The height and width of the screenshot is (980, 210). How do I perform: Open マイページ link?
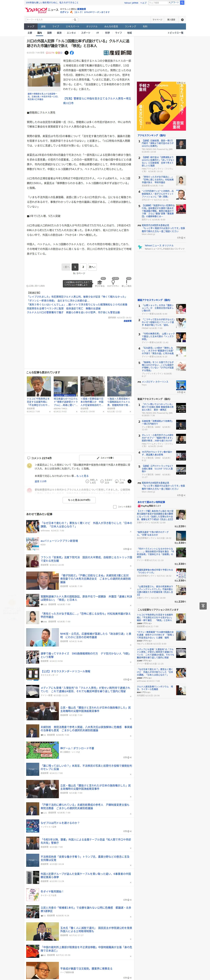click(157, 20)
